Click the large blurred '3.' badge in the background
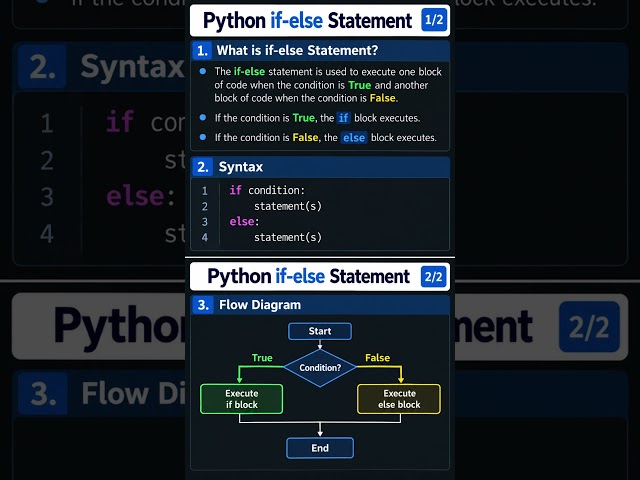The width and height of the screenshot is (640, 480). click(43, 394)
